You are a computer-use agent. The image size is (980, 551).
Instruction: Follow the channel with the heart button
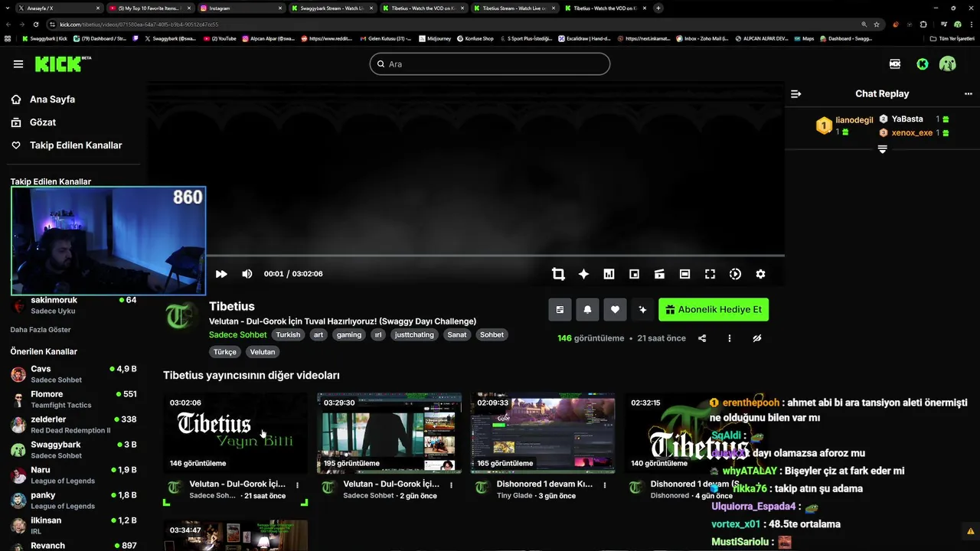pos(615,310)
